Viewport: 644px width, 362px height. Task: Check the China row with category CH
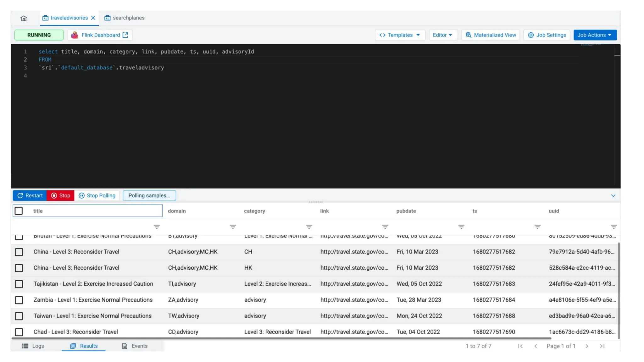point(19,252)
